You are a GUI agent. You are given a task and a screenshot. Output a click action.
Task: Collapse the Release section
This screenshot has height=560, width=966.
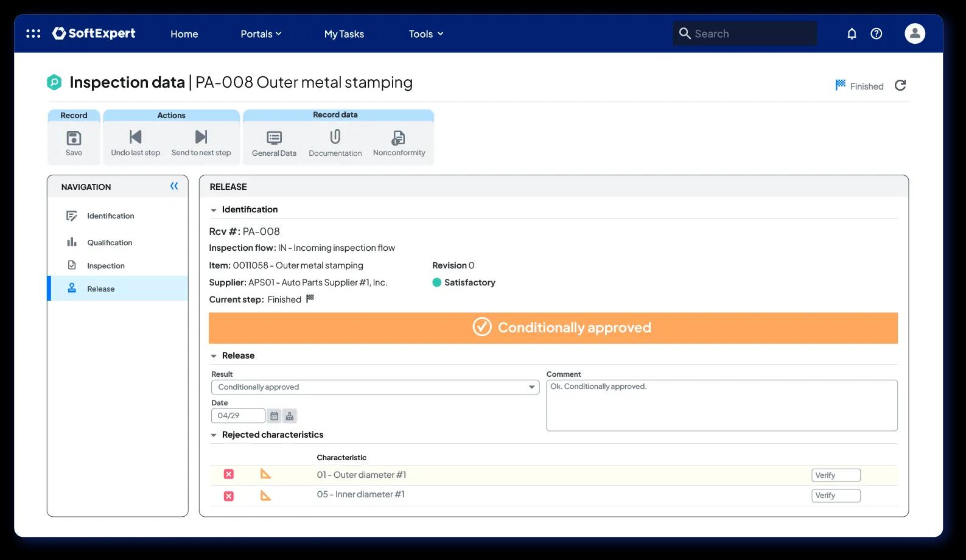click(214, 356)
